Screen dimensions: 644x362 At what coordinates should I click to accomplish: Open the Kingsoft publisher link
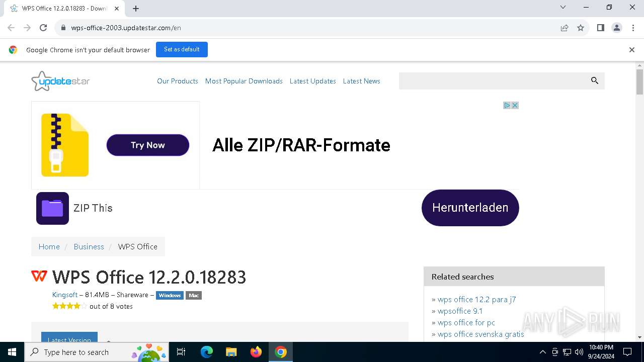pos(65,295)
